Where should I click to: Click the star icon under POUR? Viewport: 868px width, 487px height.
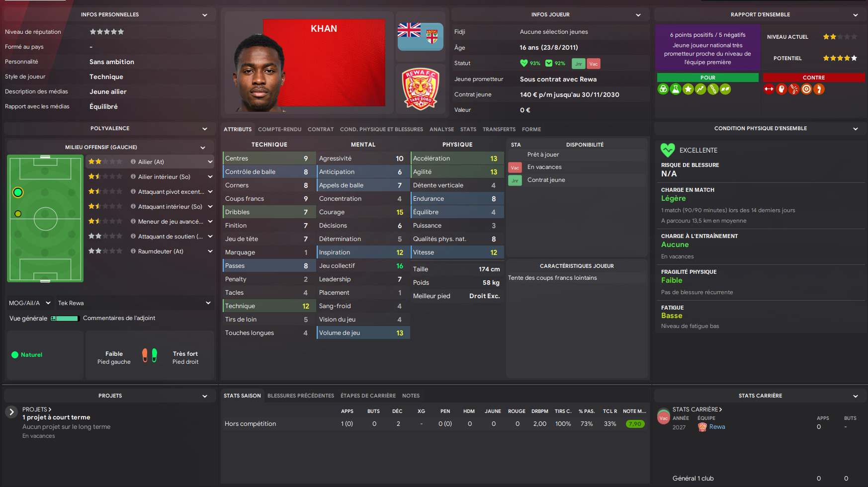[688, 89]
